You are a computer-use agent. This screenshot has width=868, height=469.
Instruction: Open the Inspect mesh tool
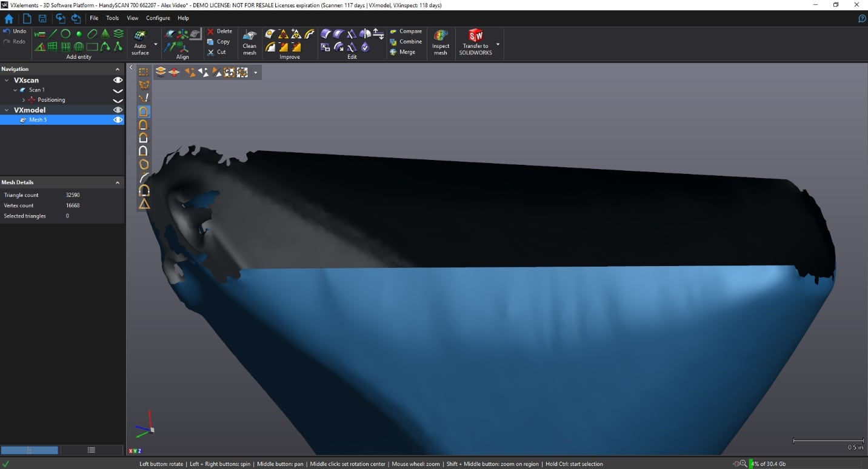click(x=441, y=41)
